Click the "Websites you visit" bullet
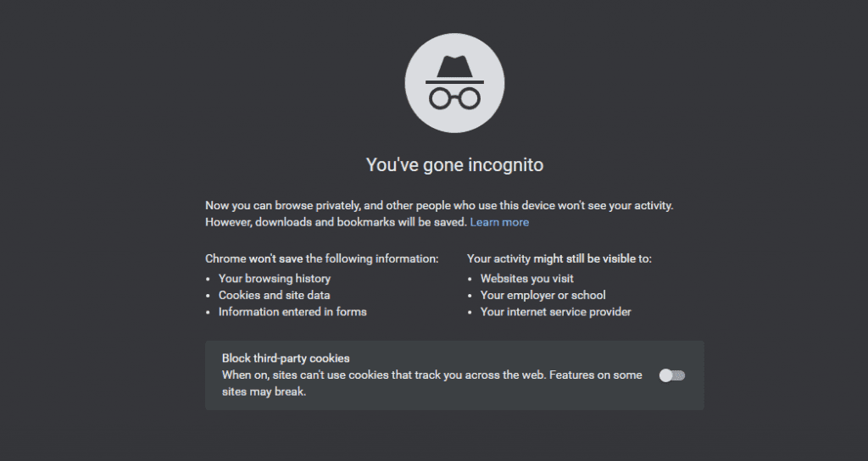 coord(527,278)
